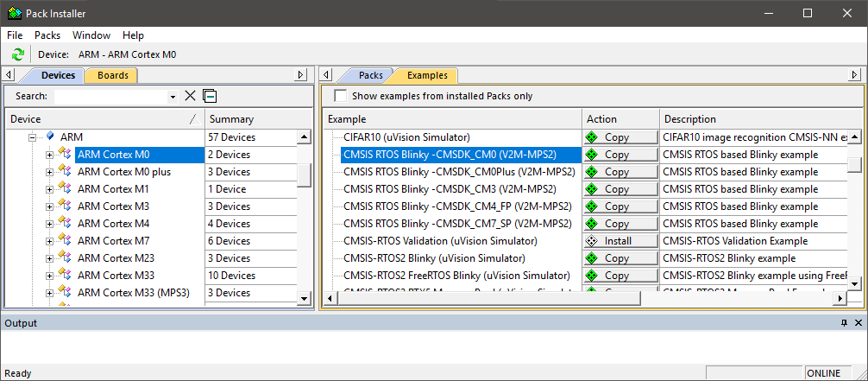Pin the Output panel

844,323
